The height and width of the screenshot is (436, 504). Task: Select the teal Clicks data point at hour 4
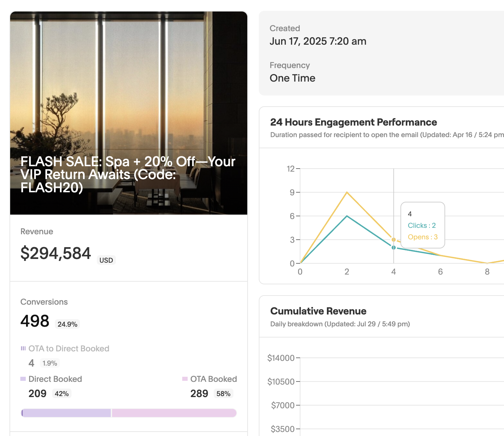pos(394,247)
